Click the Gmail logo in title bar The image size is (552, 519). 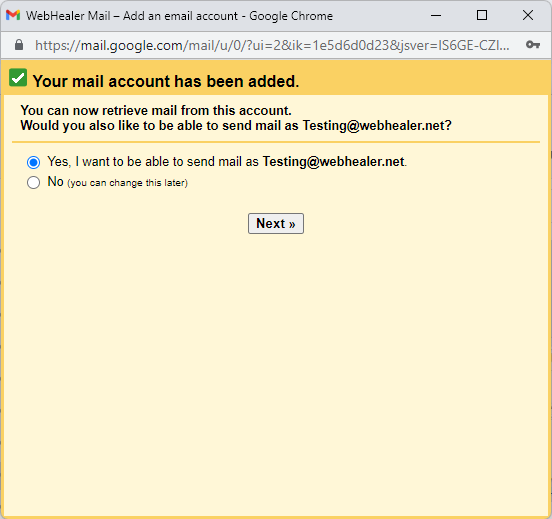(13, 15)
